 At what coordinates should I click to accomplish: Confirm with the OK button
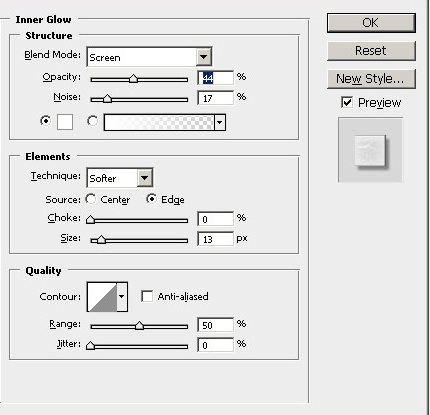coord(371,23)
